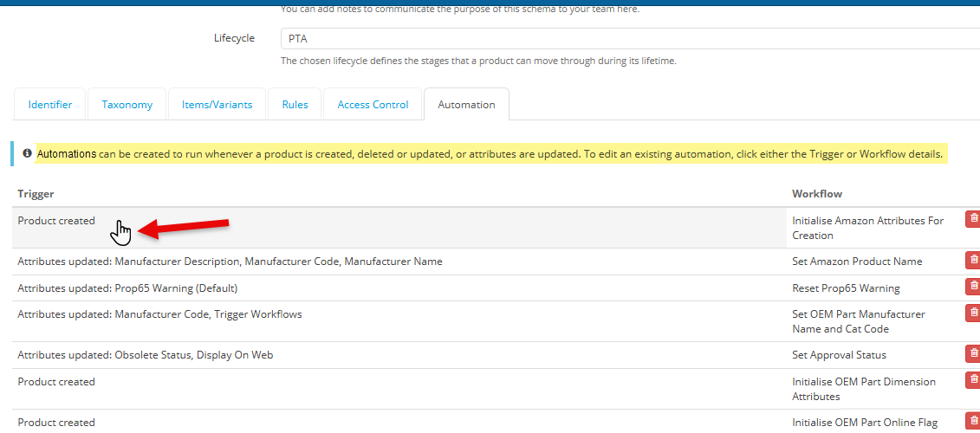
Task: Open the Access Control tab
Action: 373,105
